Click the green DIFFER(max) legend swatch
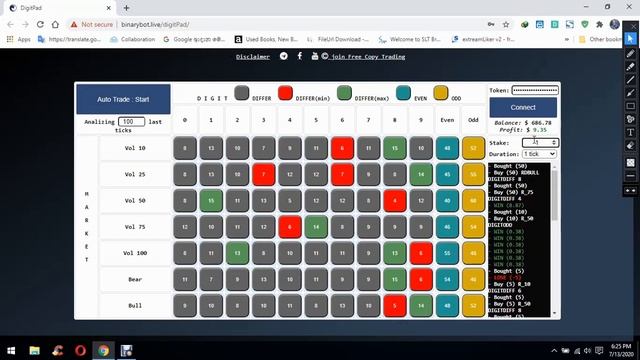This screenshot has width=640, height=360. coord(344,93)
